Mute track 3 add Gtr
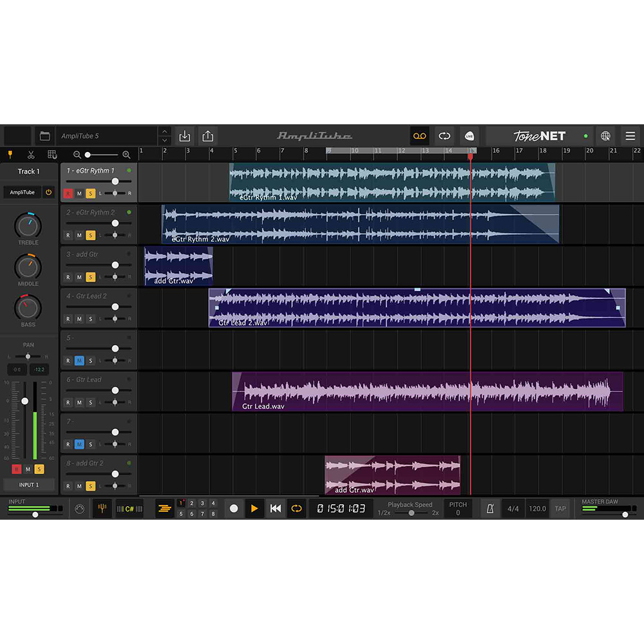 [79, 277]
